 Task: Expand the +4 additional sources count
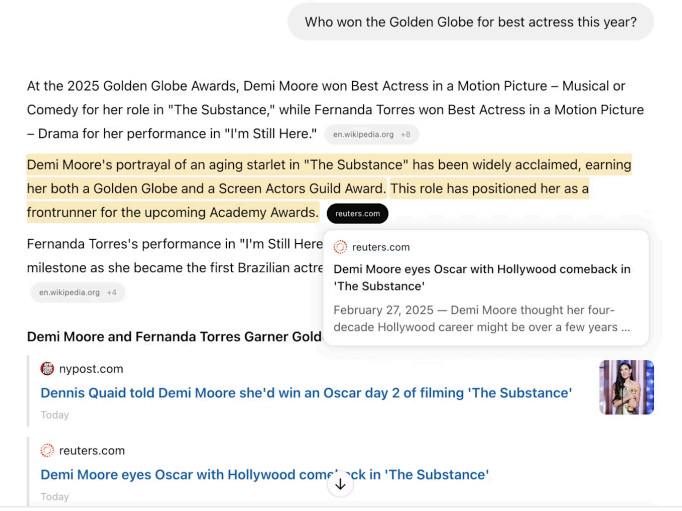tap(112, 292)
